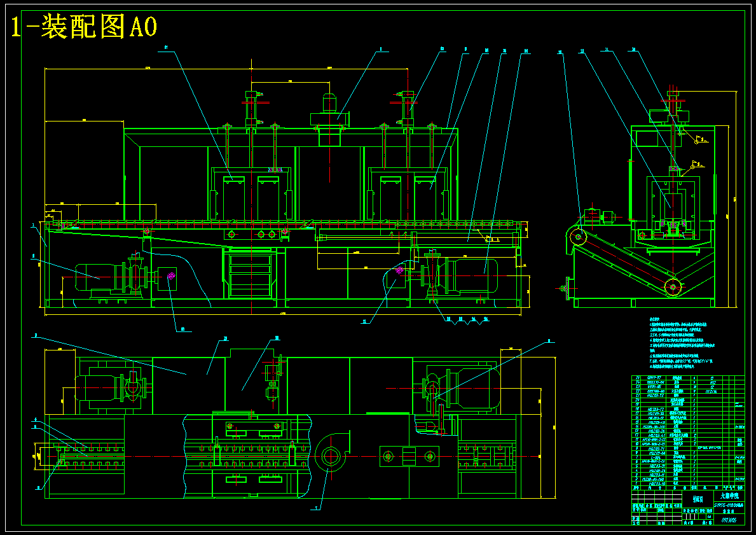Select the right pump motor in front view
This screenshot has height=535, width=756.
coord(472,277)
